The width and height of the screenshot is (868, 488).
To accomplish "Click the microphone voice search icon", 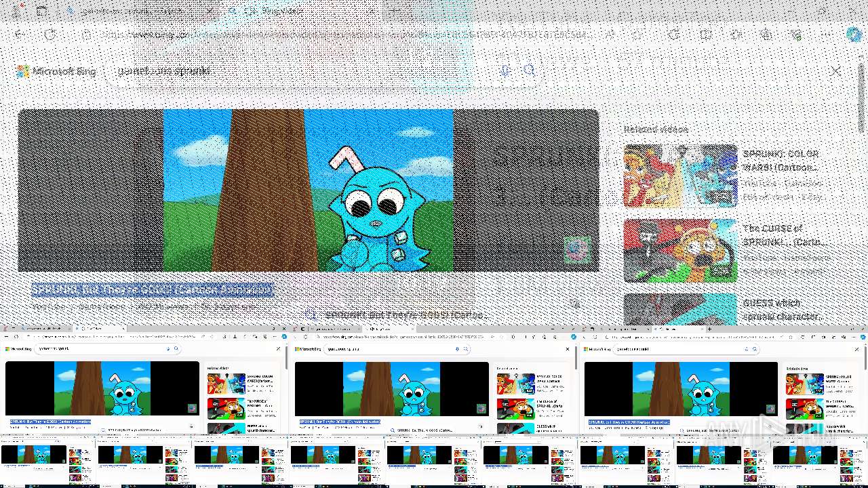I will coord(505,70).
